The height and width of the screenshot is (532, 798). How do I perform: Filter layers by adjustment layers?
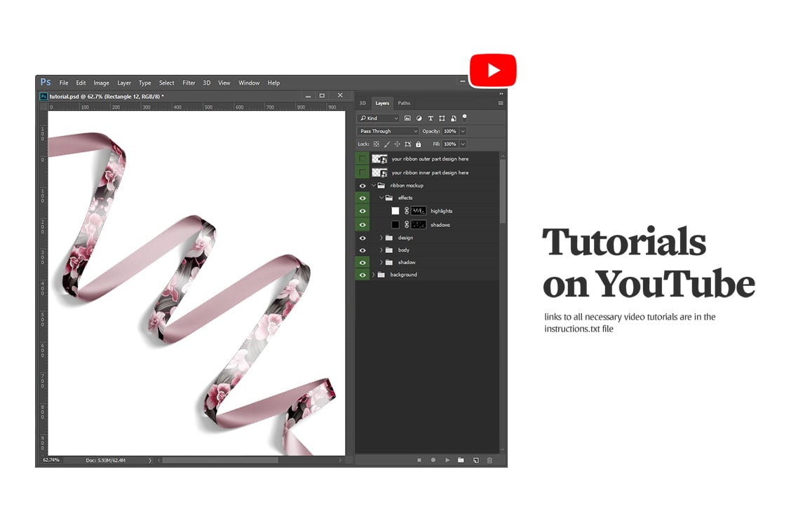click(x=419, y=118)
